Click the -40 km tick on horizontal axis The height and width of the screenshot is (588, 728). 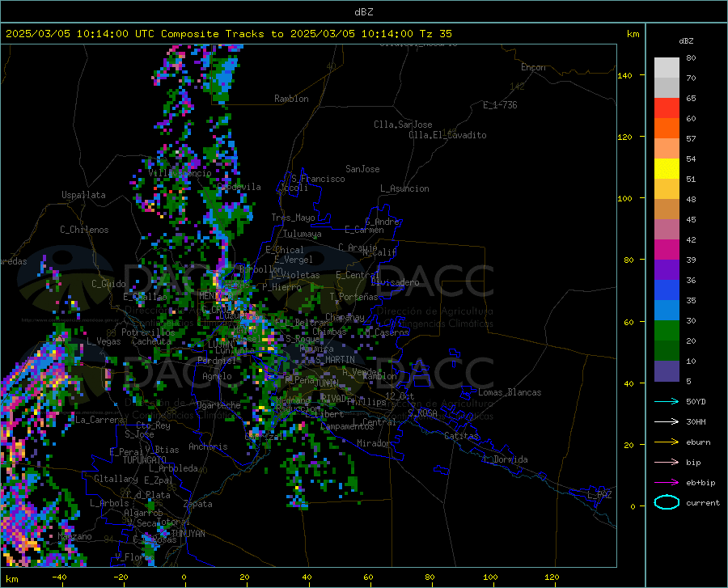coord(59,577)
